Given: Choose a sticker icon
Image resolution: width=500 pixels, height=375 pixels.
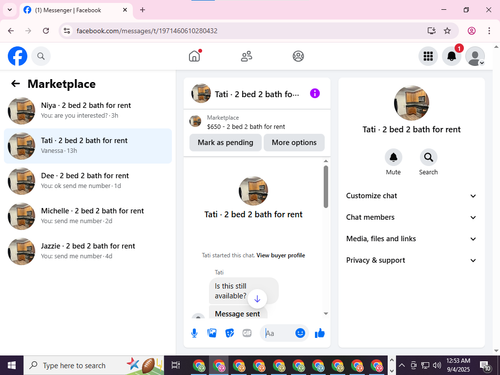Looking at the screenshot, I should 229,333.
